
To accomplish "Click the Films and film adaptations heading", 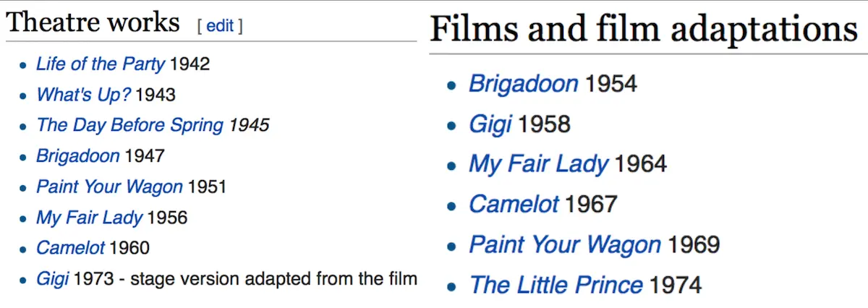I will (x=643, y=29).
